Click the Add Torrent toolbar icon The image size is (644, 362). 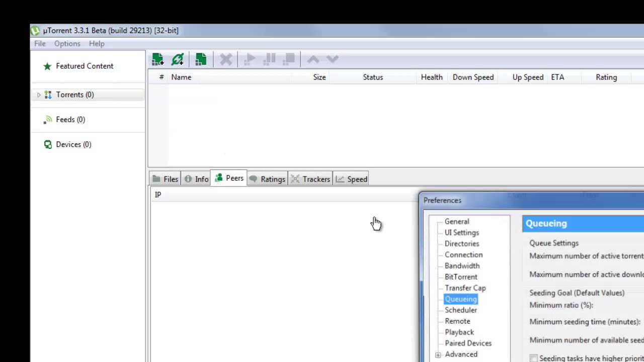[157, 59]
